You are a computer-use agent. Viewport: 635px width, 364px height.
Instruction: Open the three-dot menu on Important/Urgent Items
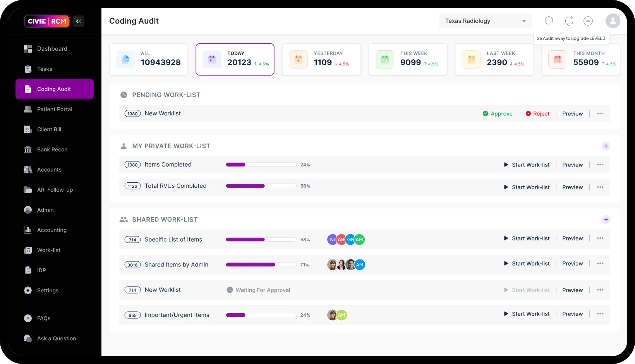601,314
